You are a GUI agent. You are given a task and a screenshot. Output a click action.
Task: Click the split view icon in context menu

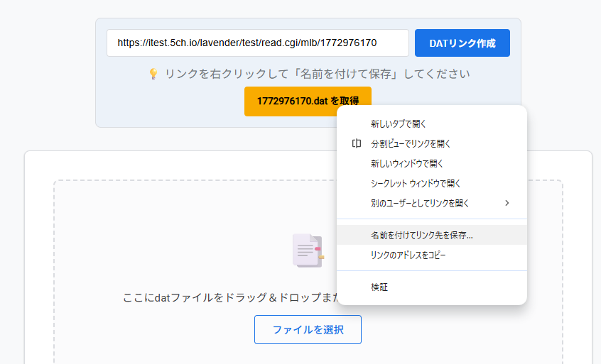[x=357, y=143]
